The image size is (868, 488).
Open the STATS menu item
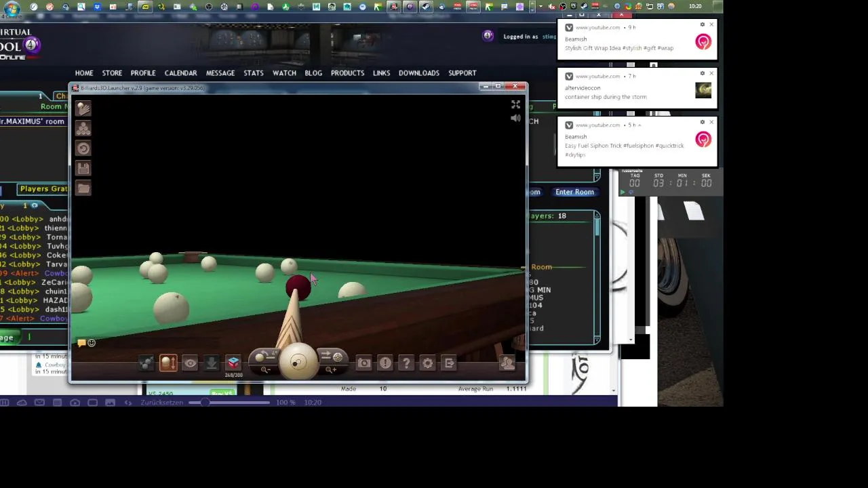[x=254, y=73]
